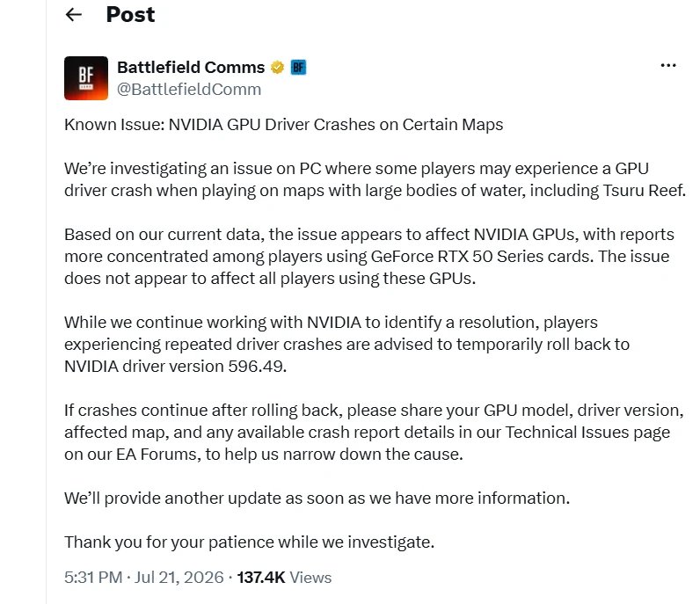Click the 'We're investigating an issue' paragraph

click(x=375, y=179)
